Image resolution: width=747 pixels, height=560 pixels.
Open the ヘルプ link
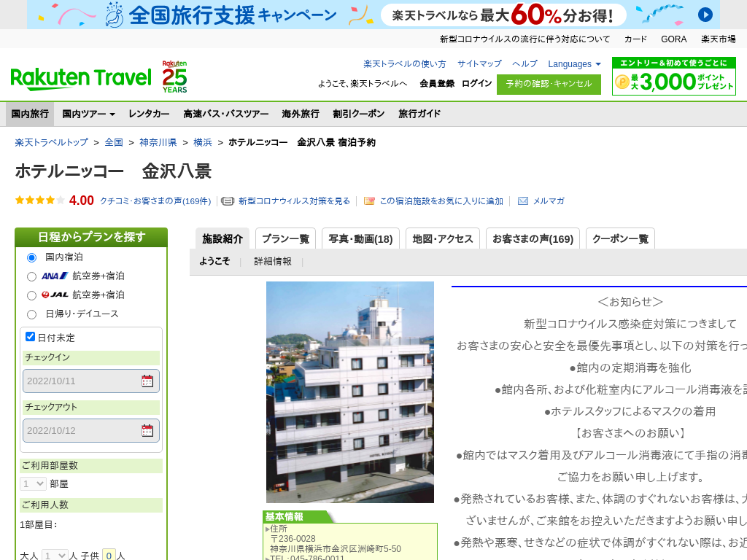[x=525, y=64]
